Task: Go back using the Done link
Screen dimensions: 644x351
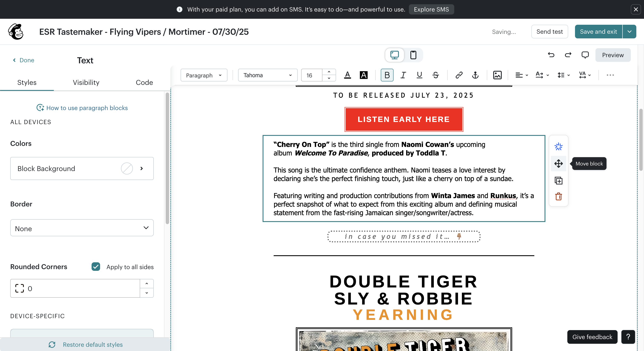Action: click(23, 60)
